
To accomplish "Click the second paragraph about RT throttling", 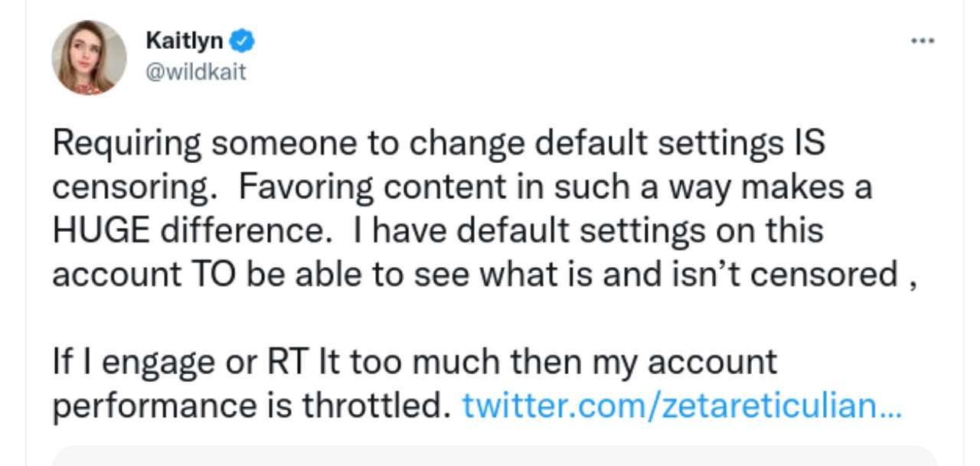I will [413, 383].
